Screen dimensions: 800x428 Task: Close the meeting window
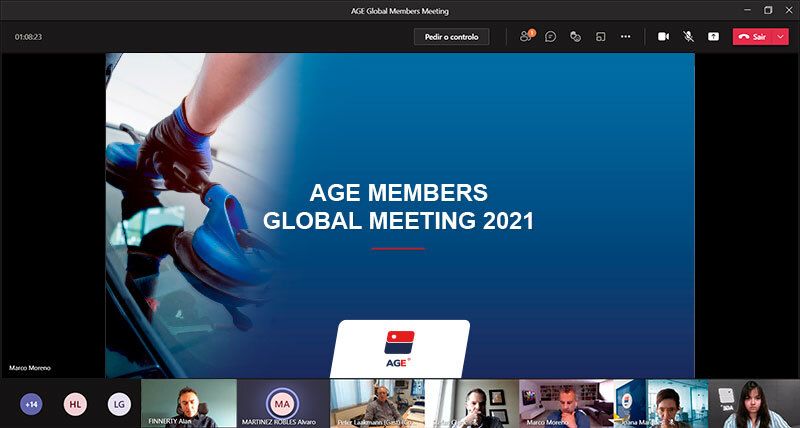(789, 10)
